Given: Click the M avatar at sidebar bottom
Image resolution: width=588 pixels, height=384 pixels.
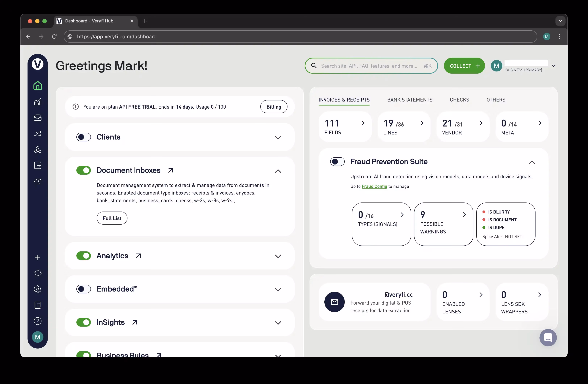Looking at the screenshot, I should (x=37, y=337).
